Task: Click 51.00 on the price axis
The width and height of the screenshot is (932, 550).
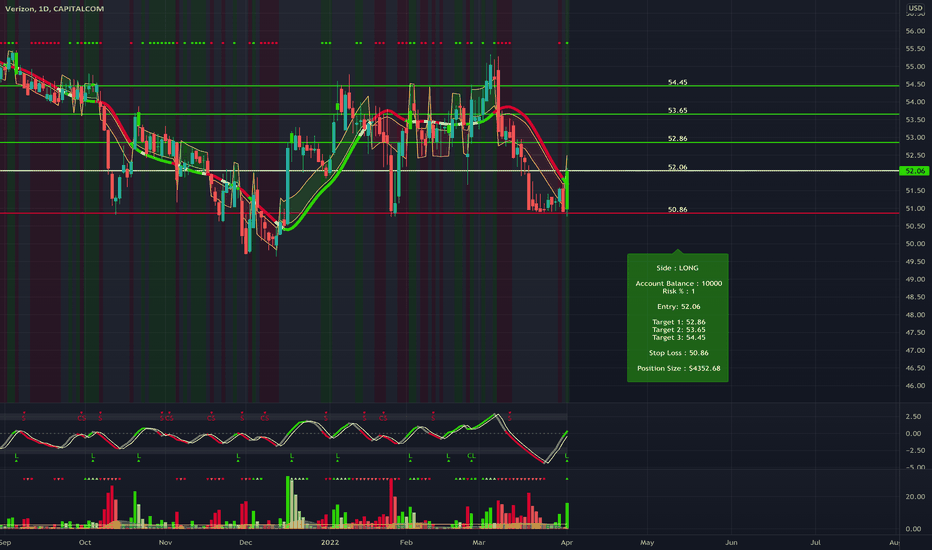Action: pos(915,208)
